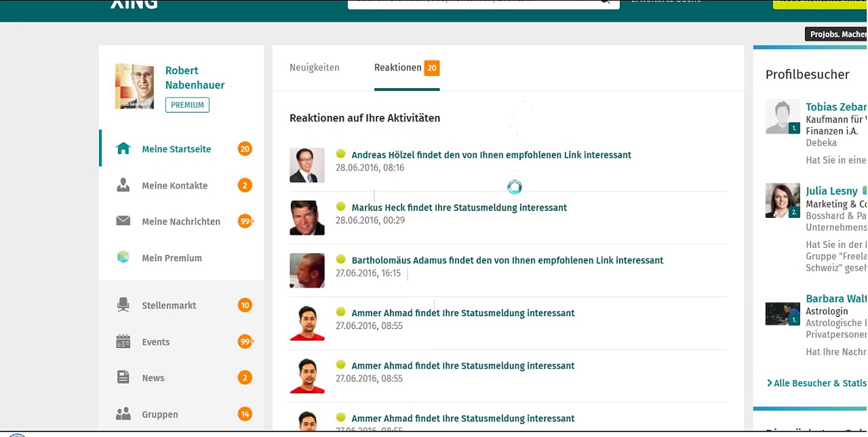
Task: Open the Events calendar icon
Action: 123,342
